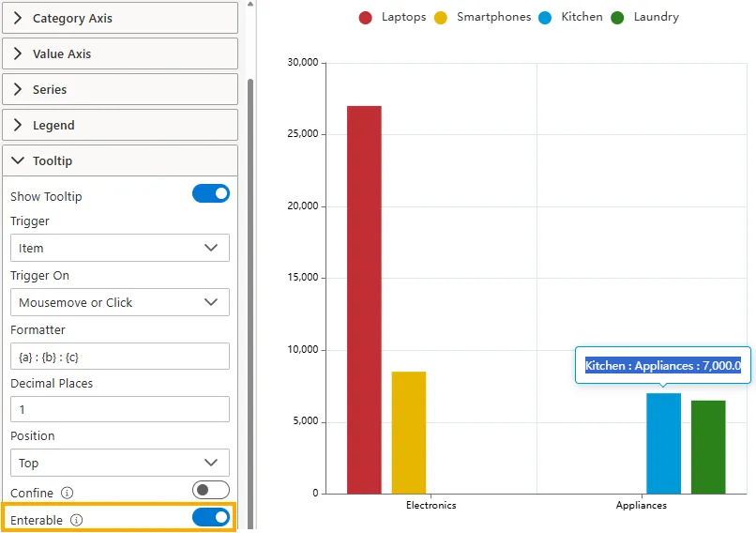Open the Position dropdown showing Top

click(x=119, y=463)
